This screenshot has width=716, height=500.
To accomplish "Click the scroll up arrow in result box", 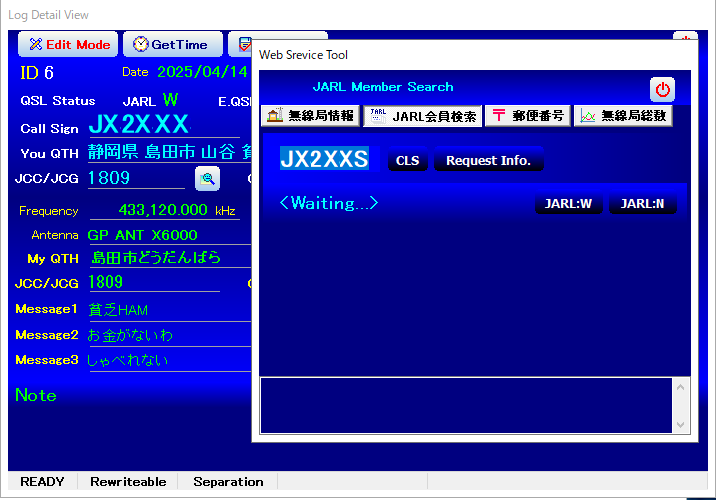I will coord(680,388).
